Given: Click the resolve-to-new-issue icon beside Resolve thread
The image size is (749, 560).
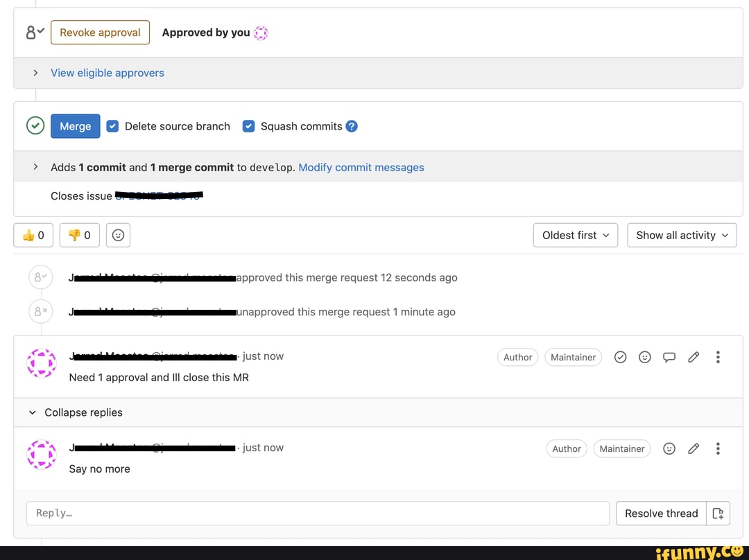Looking at the screenshot, I should tap(718, 514).
